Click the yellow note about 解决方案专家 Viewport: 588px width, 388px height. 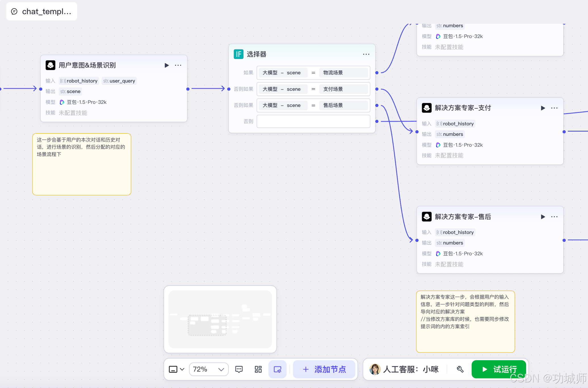(x=465, y=322)
